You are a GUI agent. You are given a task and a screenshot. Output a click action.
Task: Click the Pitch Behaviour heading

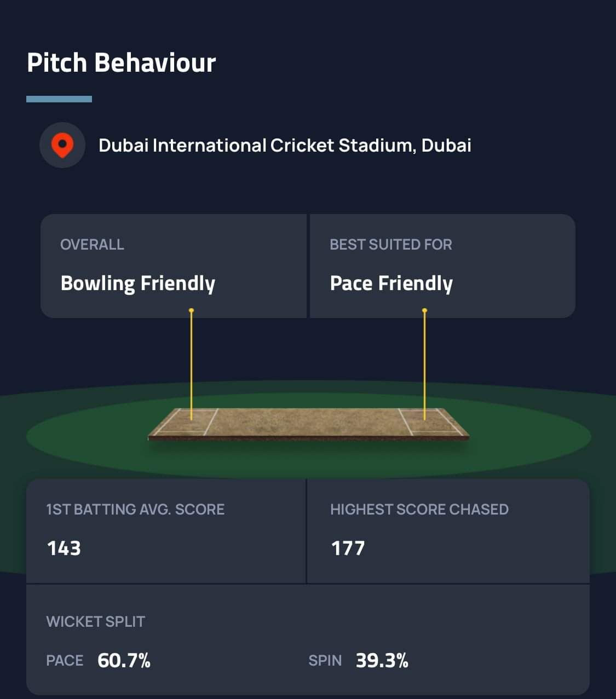pyautogui.click(x=122, y=62)
